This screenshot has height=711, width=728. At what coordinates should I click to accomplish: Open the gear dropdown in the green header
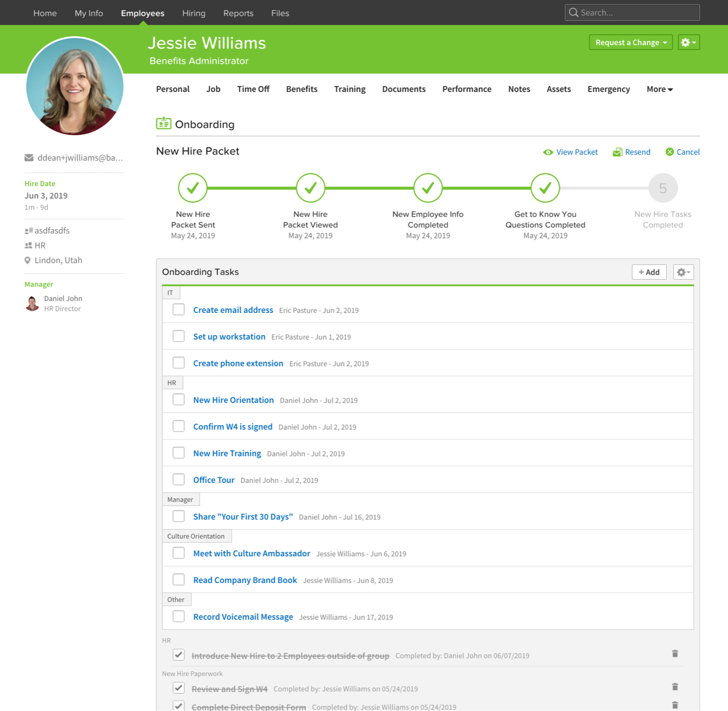click(688, 42)
